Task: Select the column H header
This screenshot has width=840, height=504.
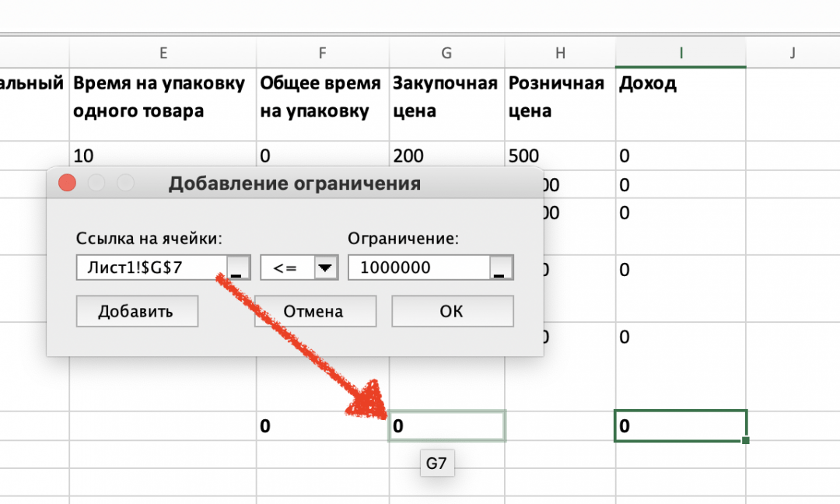Action: pyautogui.click(x=560, y=53)
